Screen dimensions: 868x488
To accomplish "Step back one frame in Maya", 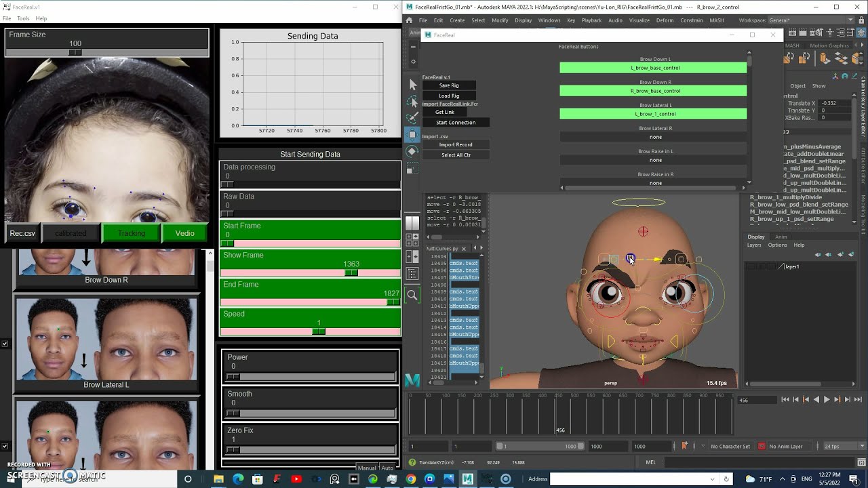I will [796, 400].
